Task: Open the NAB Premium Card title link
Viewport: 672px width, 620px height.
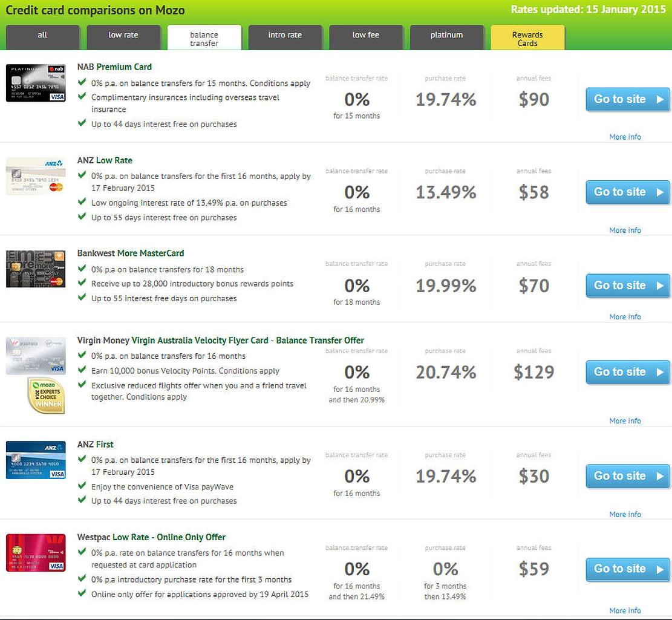Action: pyautogui.click(x=114, y=67)
